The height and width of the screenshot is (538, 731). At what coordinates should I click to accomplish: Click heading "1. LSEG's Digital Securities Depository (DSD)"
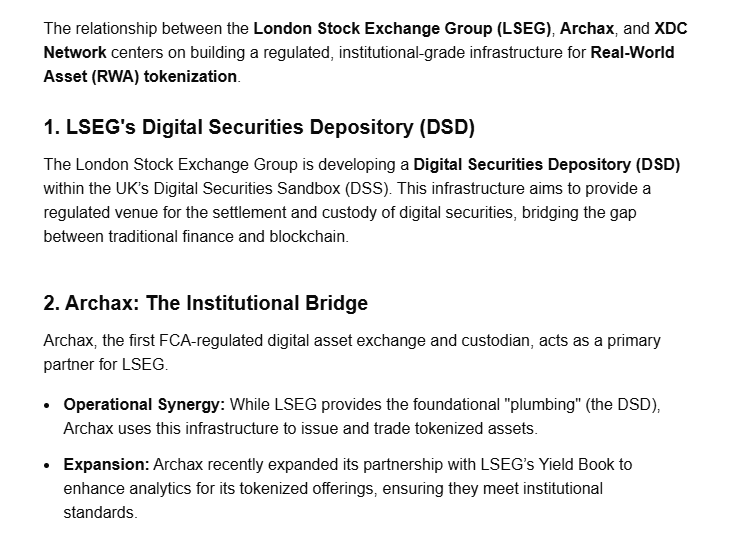click(259, 127)
